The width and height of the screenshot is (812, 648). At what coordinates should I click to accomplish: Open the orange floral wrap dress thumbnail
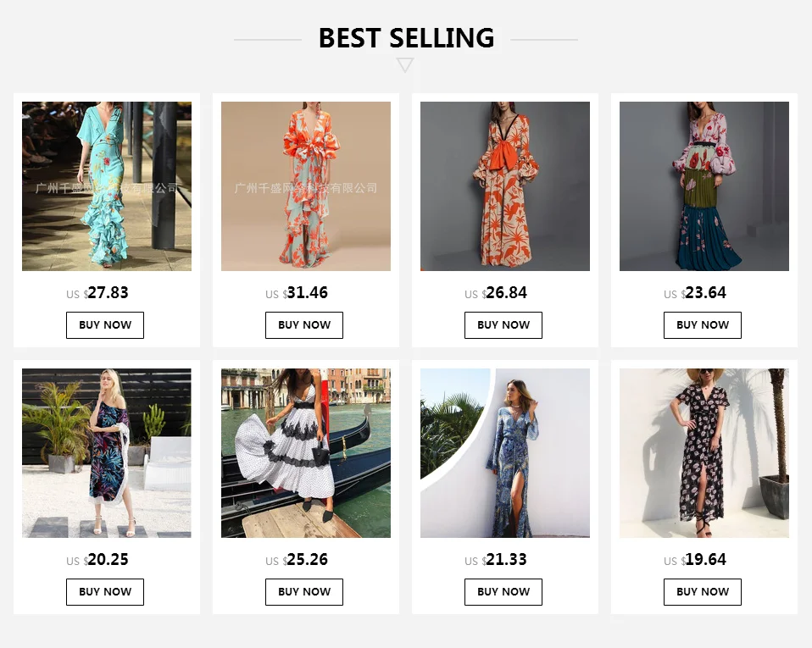306,186
